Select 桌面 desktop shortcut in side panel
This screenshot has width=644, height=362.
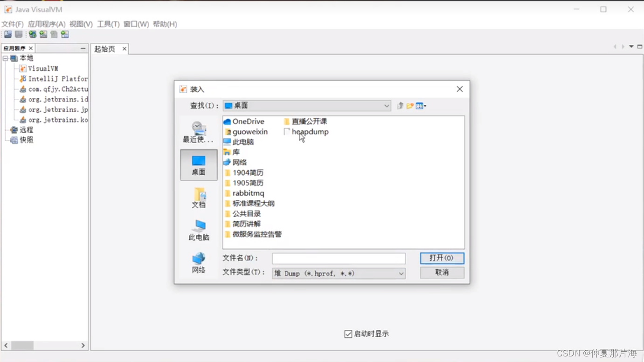(199, 165)
